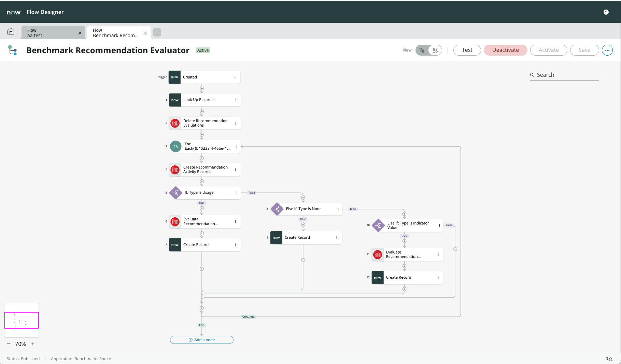Click the If: Type is Usage diamond icon
The width and height of the screenshot is (621, 364).
(175, 192)
